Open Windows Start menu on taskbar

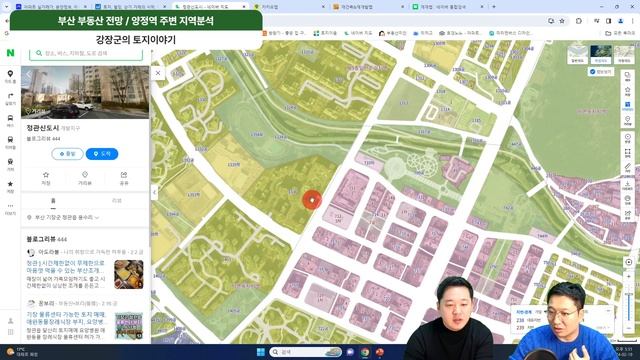260,352
